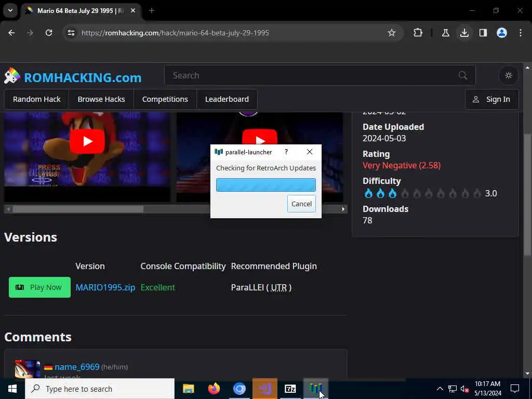
Task: Open the extensions puzzle icon
Action: coord(418,33)
